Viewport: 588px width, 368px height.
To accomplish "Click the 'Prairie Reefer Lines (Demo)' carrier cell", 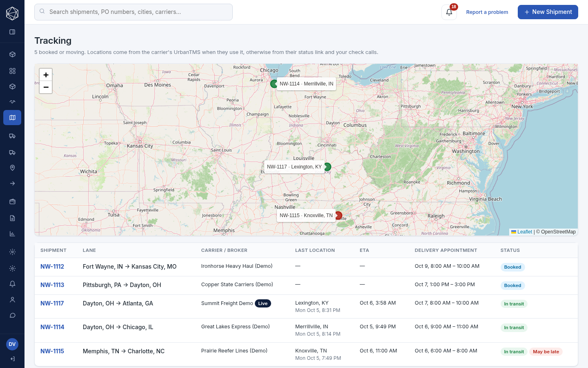I will [x=234, y=351].
